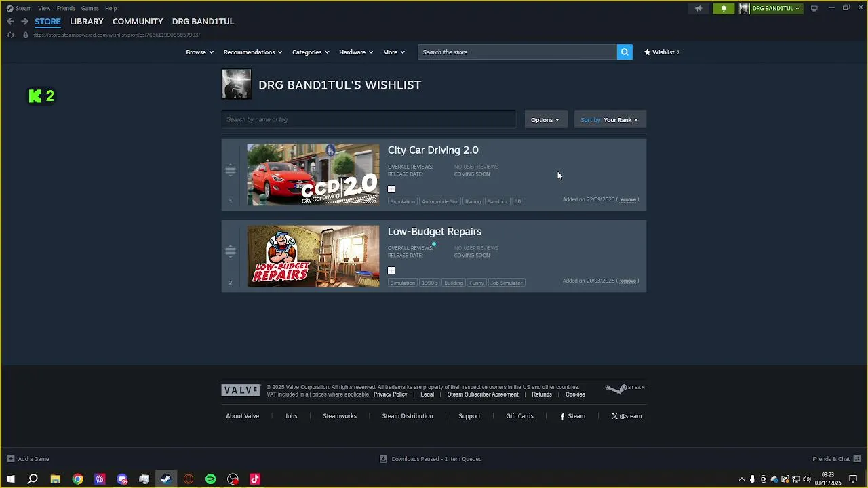This screenshot has height=488, width=868.
Task: Open the Friends menu
Action: [66, 8]
